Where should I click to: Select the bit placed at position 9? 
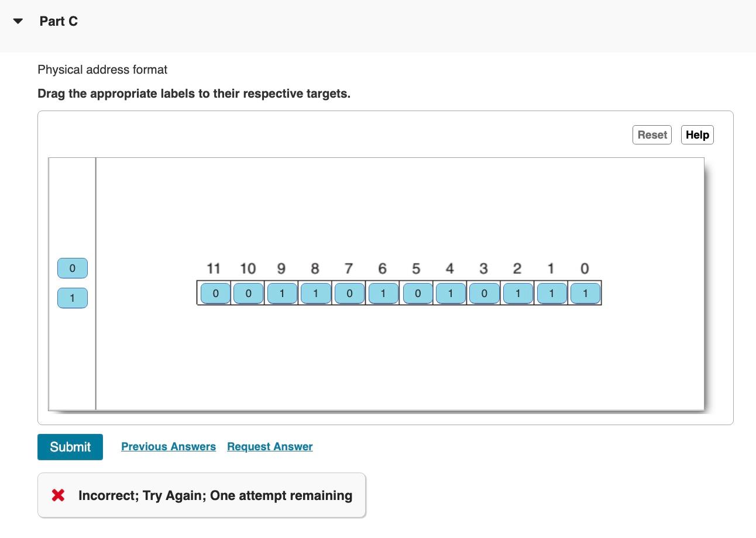click(281, 293)
